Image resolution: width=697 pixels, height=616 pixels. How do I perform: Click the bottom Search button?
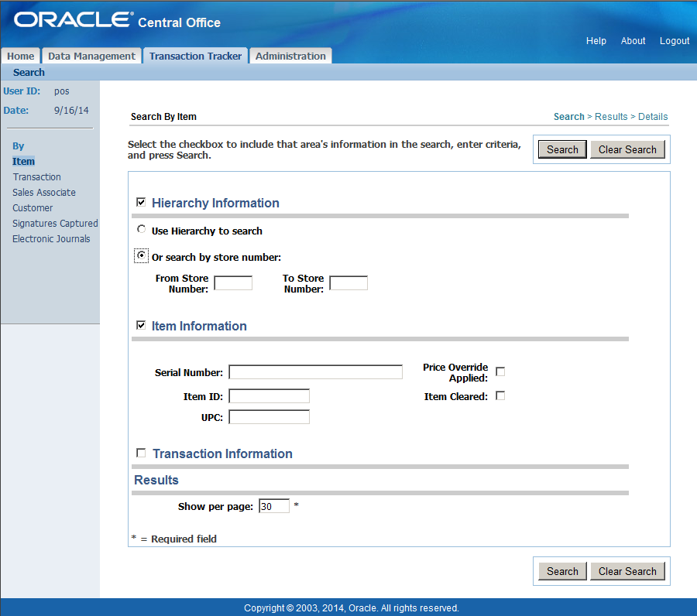click(562, 571)
